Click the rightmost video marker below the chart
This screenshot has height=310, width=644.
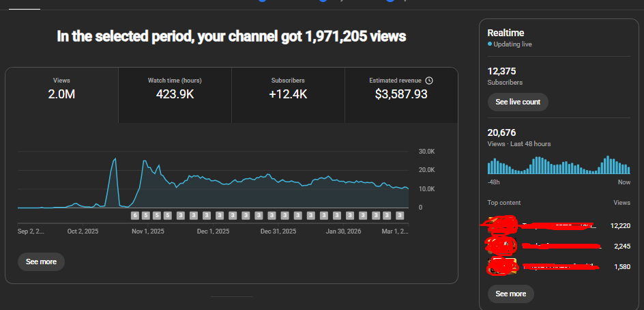pyautogui.click(x=400, y=215)
